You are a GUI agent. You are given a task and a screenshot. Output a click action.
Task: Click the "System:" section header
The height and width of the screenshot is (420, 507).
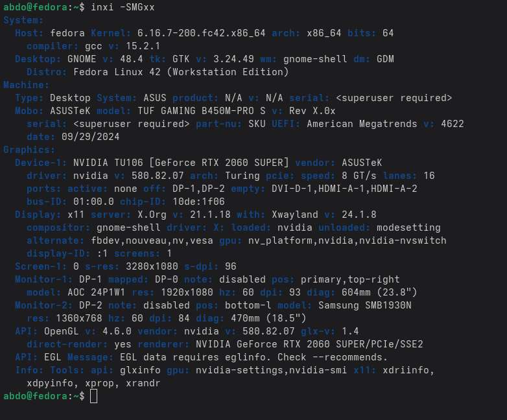coord(23,20)
